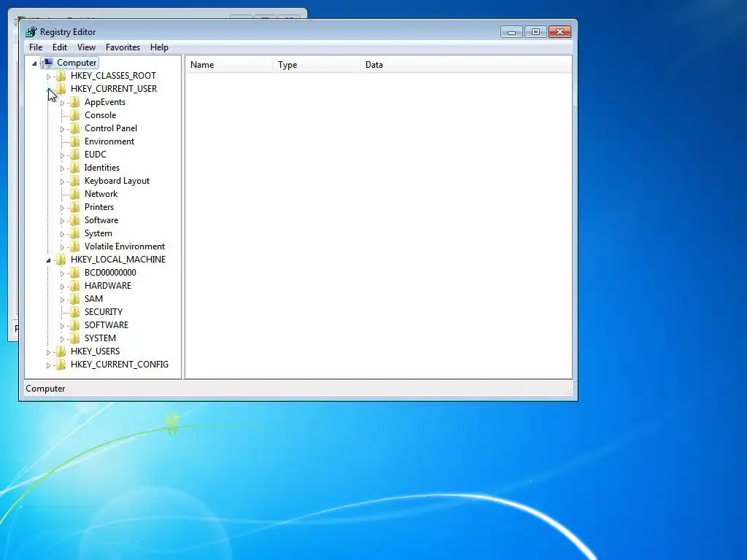Maximize the Registry Editor window
The image size is (747, 560).
pyautogui.click(x=535, y=32)
